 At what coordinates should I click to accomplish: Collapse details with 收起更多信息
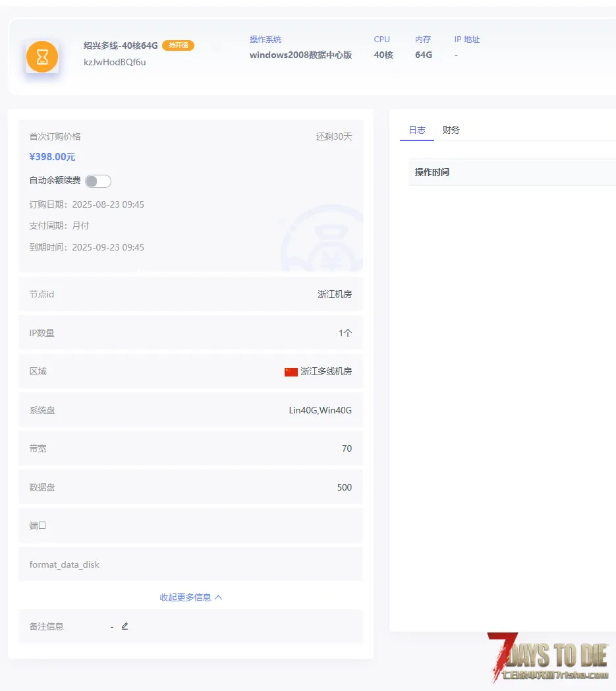[190, 597]
